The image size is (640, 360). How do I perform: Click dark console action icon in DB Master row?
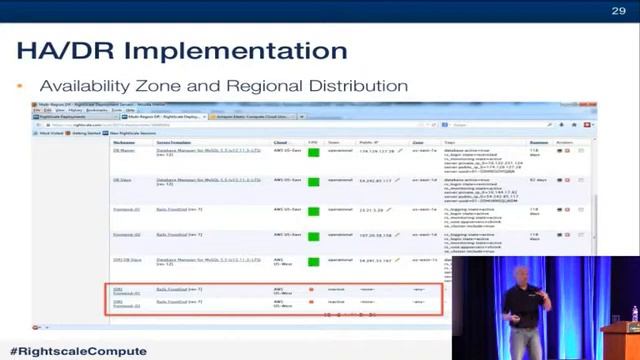(560, 151)
